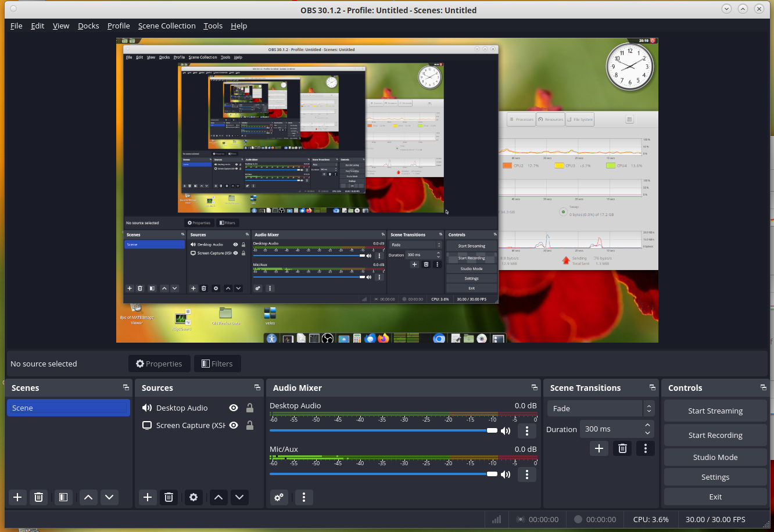Adjust Desktop Audio volume slider
The height and width of the screenshot is (532, 774).
click(384, 430)
